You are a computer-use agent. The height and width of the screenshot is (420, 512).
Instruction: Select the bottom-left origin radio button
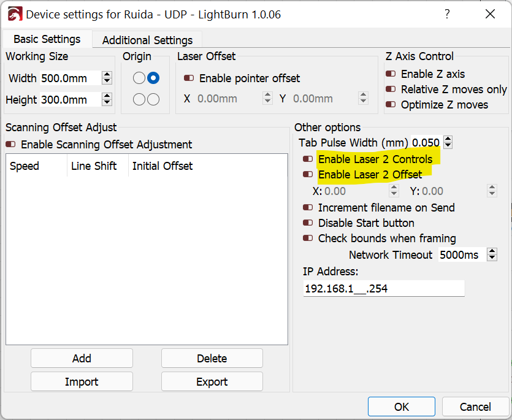[x=139, y=99]
